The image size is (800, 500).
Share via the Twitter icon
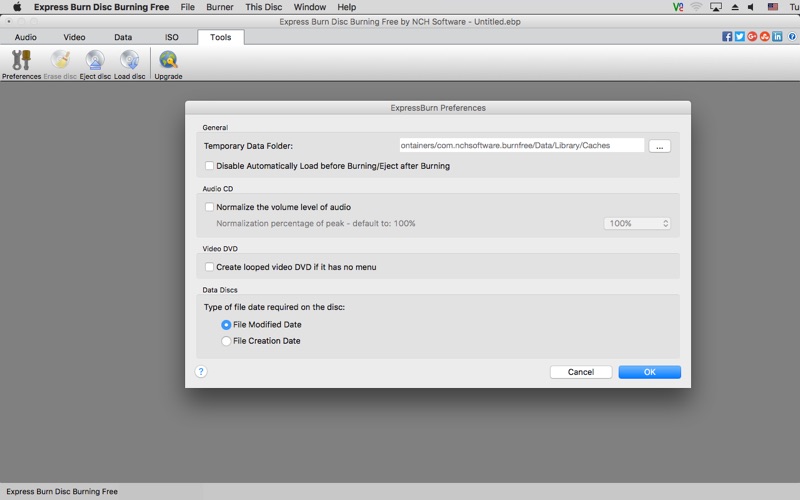point(739,36)
